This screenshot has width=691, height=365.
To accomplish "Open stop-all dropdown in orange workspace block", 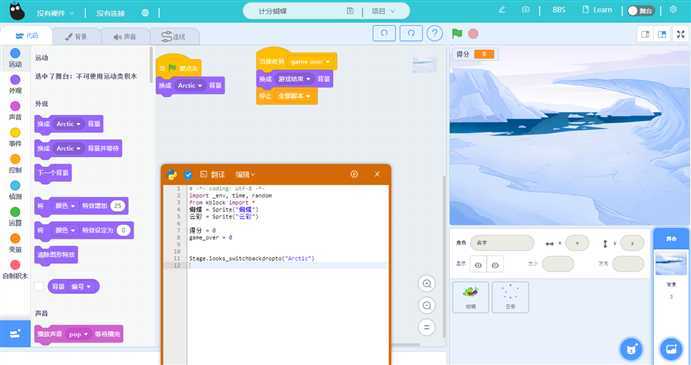I will [293, 96].
